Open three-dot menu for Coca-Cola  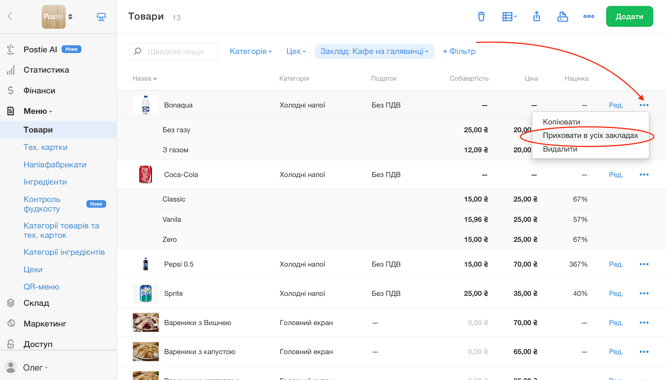644,175
